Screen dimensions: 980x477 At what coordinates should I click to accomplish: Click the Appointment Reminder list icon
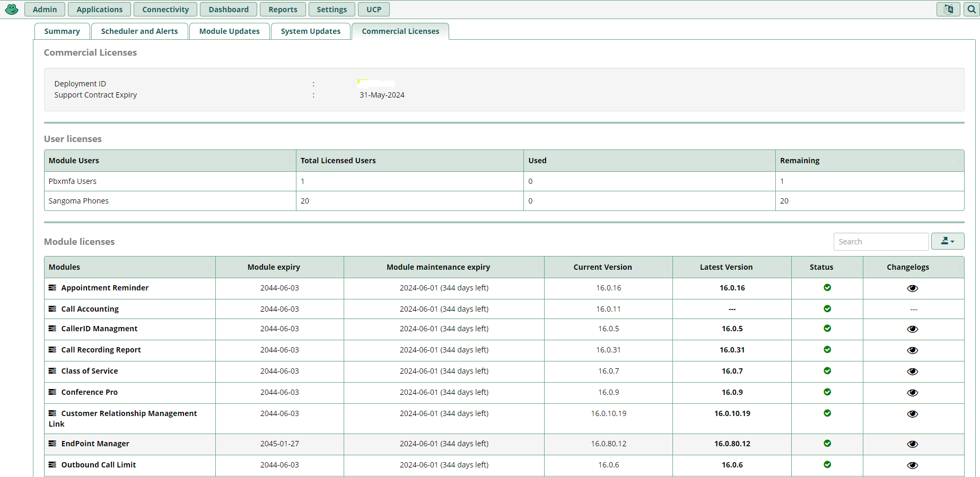click(x=52, y=288)
